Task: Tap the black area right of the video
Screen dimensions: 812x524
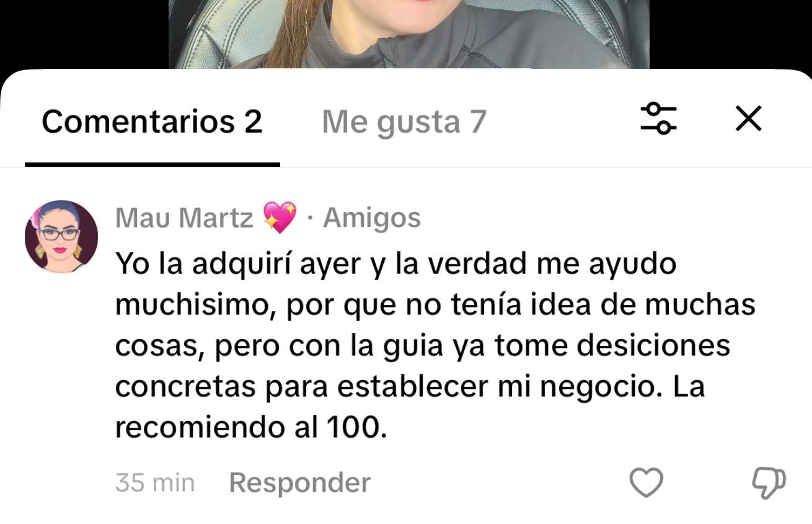Action: pyautogui.click(x=730, y=34)
